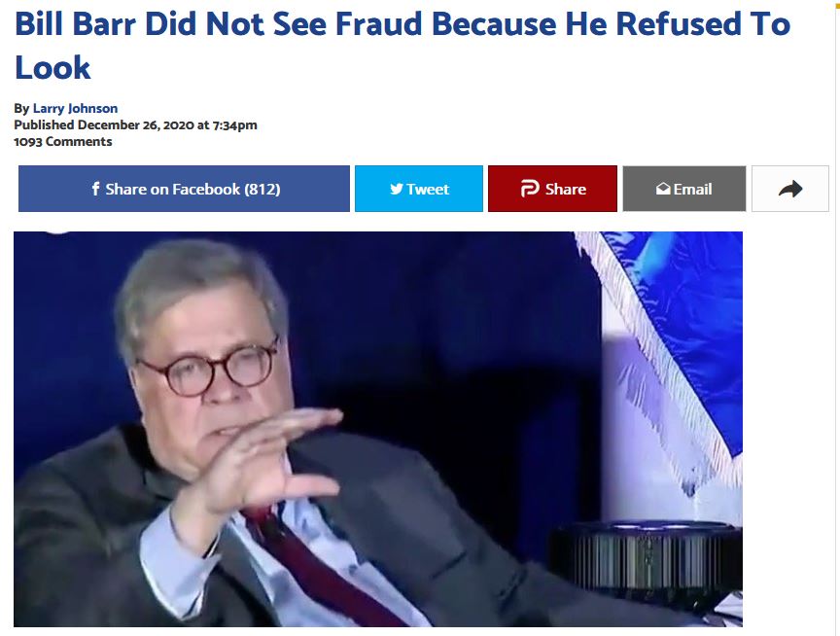Click the 'Tweet' label text
Screen dimensions: 840x636
(428, 189)
